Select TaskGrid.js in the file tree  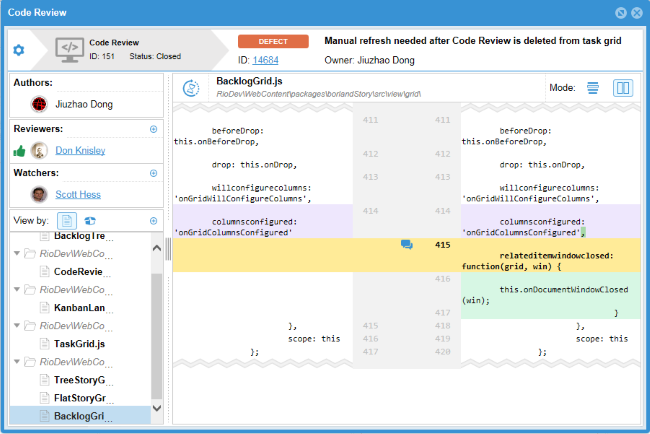[80, 343]
